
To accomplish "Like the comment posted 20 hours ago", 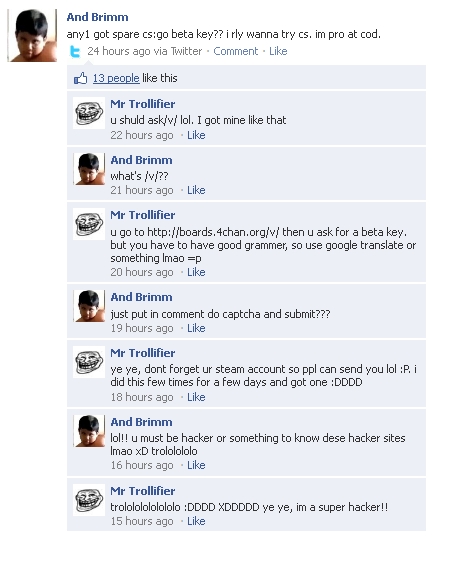I will tap(196, 272).
